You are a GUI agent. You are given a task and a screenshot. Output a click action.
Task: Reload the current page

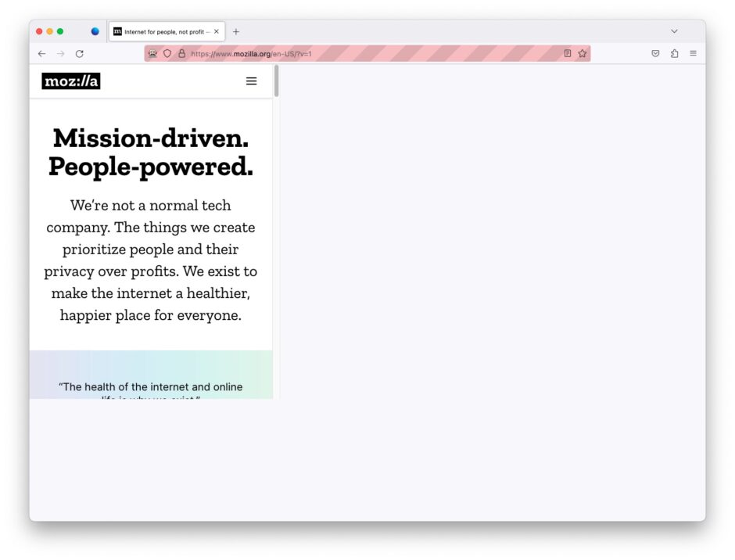tap(80, 54)
